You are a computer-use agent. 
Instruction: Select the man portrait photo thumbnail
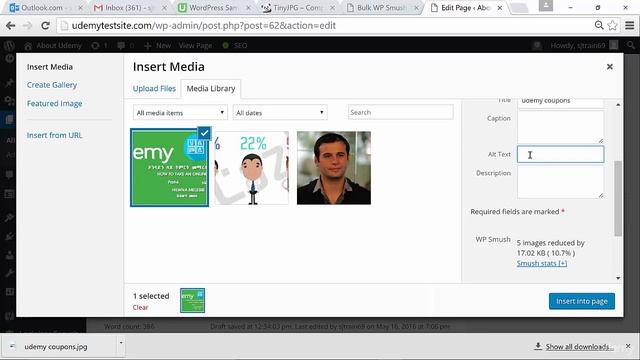pos(334,168)
